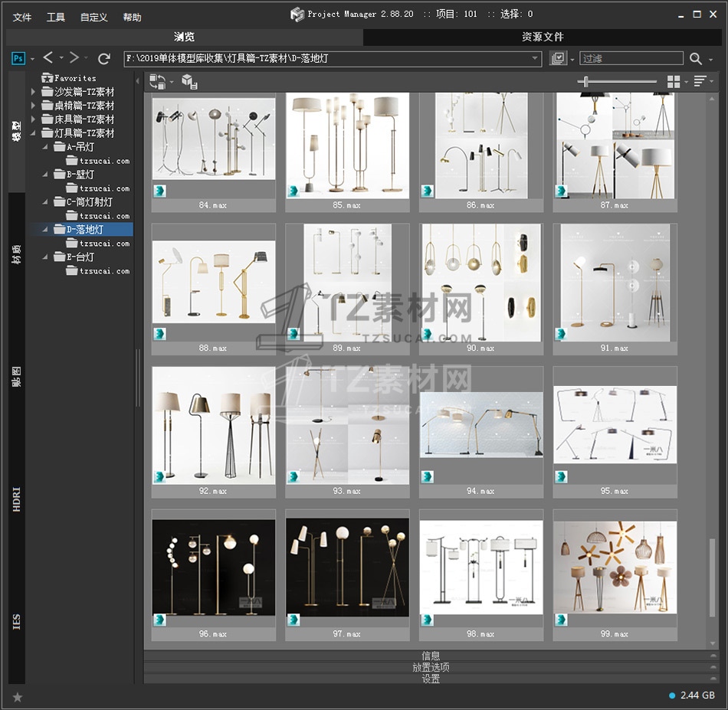Refresh the current folder view

104,58
